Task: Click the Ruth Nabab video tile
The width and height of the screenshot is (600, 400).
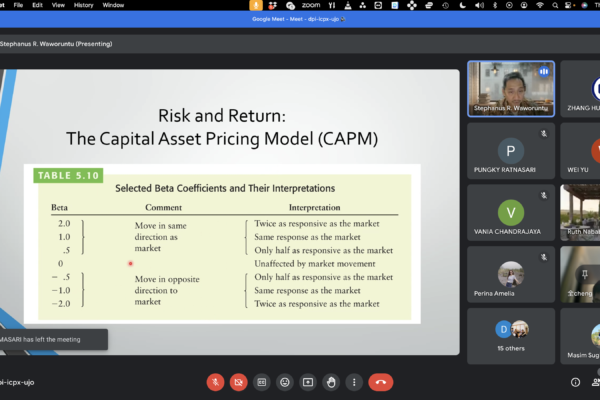Action: pos(580,212)
